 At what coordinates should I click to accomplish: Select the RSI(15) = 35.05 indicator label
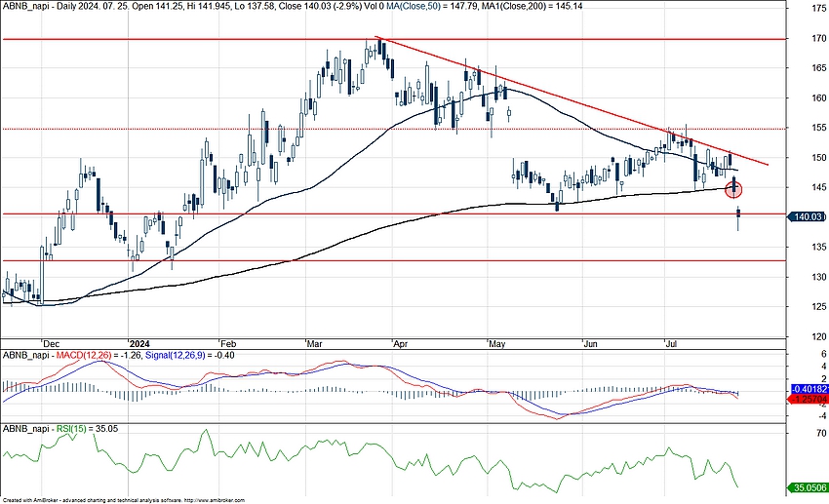click(87, 429)
